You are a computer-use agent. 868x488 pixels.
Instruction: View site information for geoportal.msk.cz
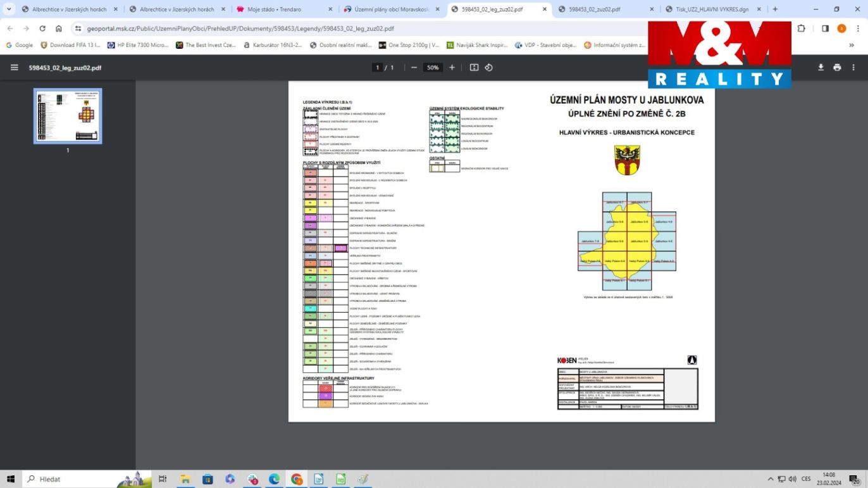[x=78, y=28]
